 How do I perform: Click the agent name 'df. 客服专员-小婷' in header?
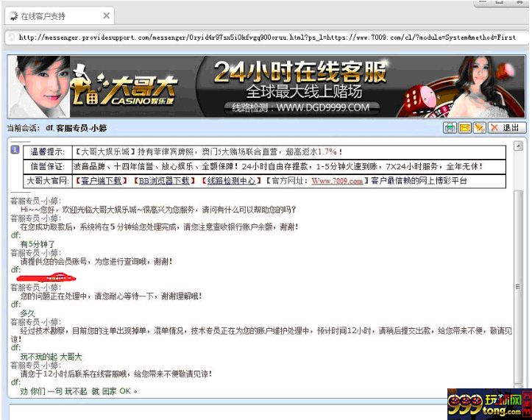point(77,128)
